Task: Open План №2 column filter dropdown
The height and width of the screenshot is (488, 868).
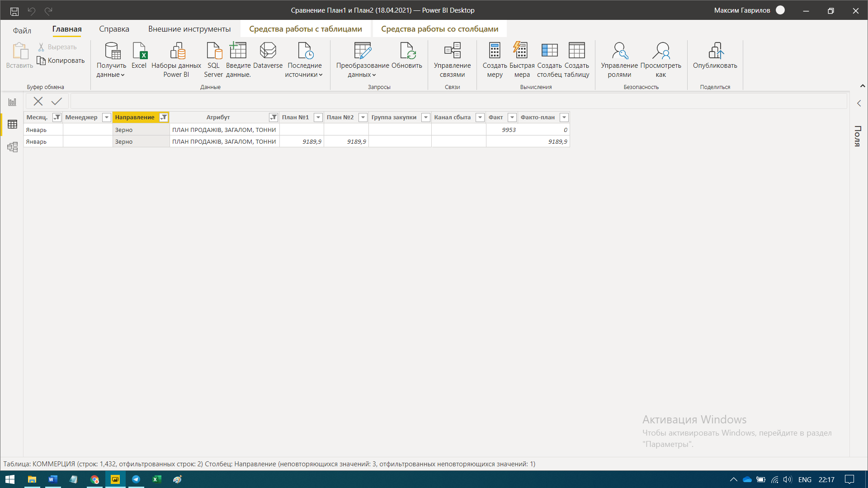Action: point(363,117)
